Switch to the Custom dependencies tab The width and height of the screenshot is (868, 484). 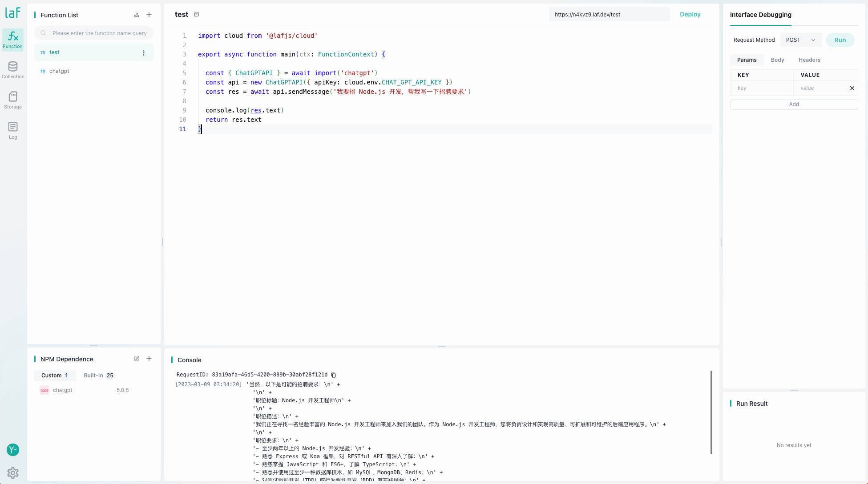coord(55,376)
